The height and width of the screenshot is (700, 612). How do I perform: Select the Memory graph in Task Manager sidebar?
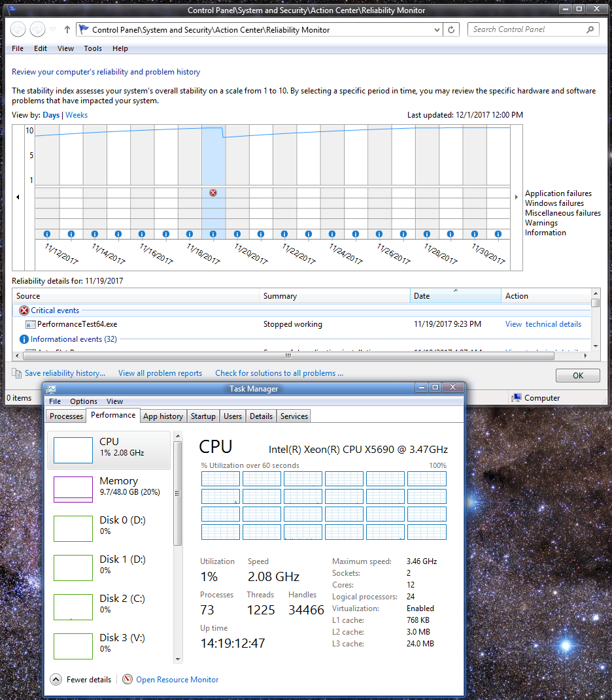tap(73, 490)
